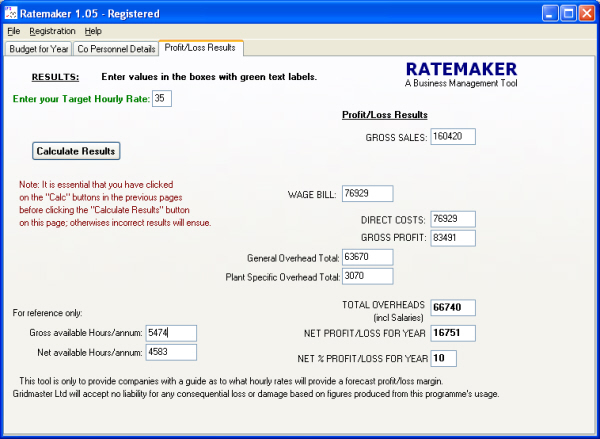Screen dimensions: 600x439
Task: Click Gross available Hours/annum field
Action: click(170, 332)
